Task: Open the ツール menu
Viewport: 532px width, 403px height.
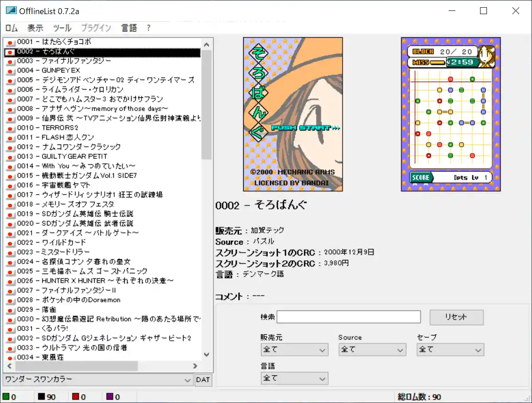Action: click(x=62, y=28)
